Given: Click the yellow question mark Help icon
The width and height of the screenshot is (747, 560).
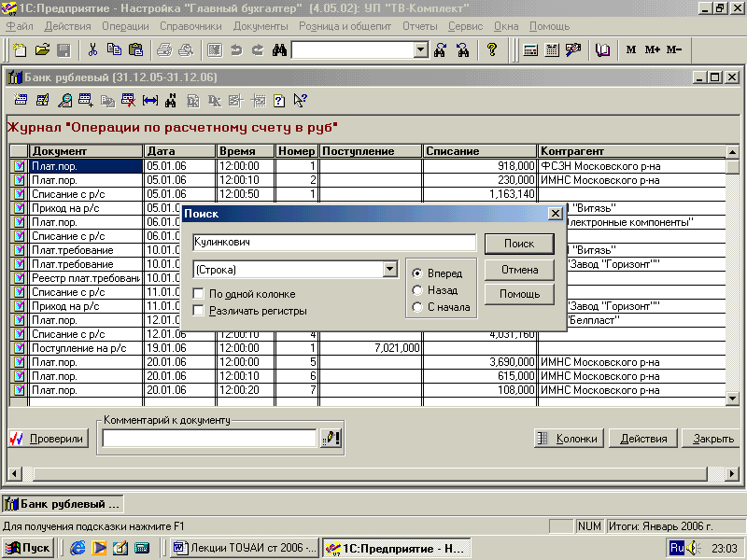Looking at the screenshot, I should click(x=492, y=49).
